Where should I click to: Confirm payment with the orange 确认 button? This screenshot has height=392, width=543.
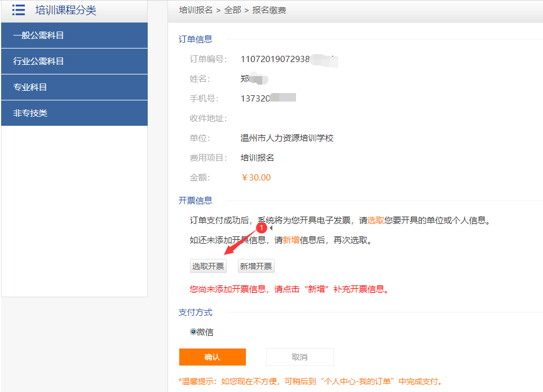point(212,357)
